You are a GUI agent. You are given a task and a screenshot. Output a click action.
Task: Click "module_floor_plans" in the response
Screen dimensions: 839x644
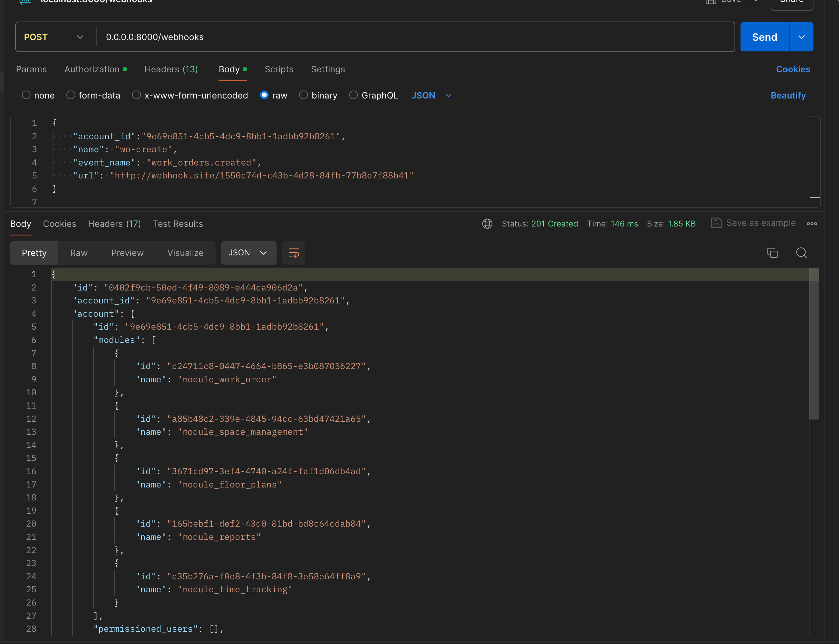point(229,484)
